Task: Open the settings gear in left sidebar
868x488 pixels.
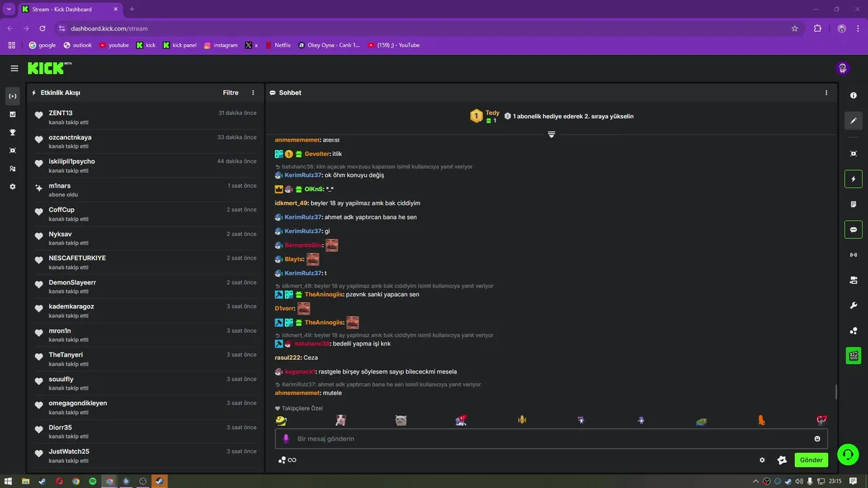Action: (x=12, y=186)
